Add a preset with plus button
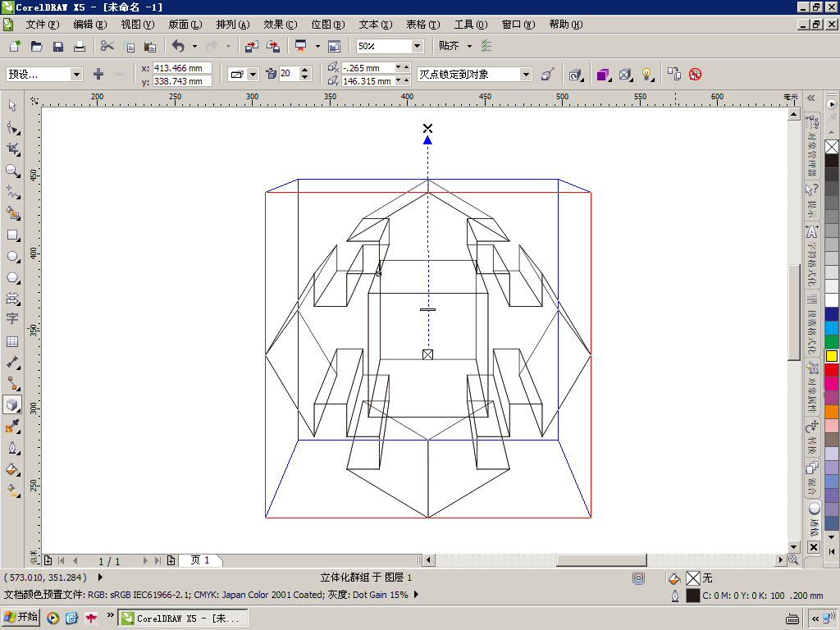Screen dimensions: 840x630 [98, 75]
